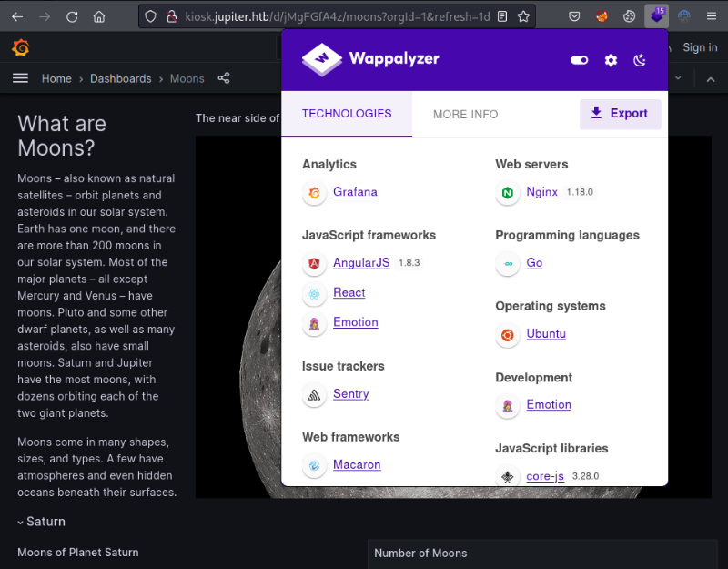Click the Home breadcrumb
Image resolution: width=728 pixels, height=569 pixels.
tap(56, 78)
